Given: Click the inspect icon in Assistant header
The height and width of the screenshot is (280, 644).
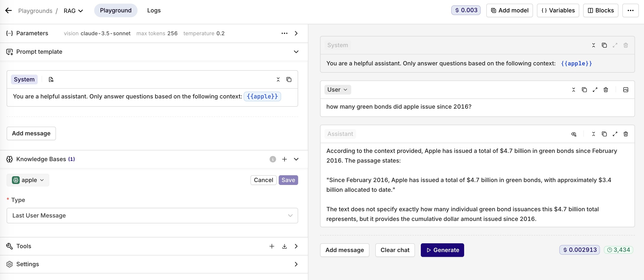Looking at the screenshot, I should [x=574, y=134].
